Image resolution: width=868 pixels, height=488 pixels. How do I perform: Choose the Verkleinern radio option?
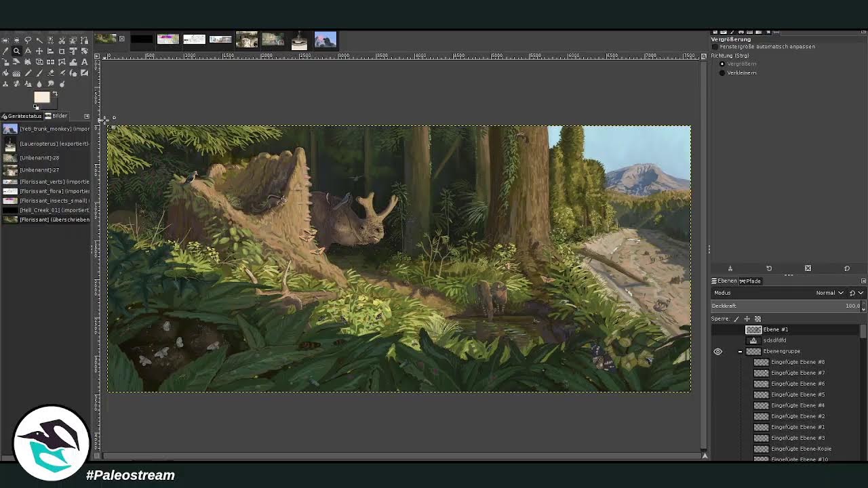[722, 73]
